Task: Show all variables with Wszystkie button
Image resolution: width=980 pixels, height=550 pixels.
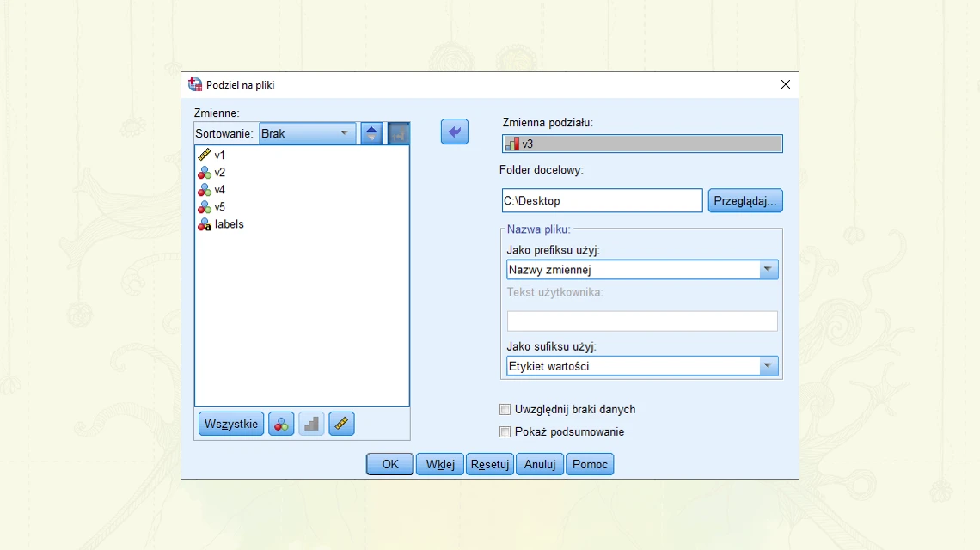Action: pyautogui.click(x=231, y=424)
